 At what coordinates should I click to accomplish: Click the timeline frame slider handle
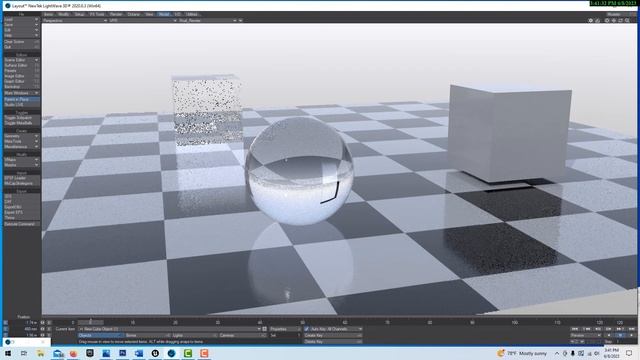91,322
